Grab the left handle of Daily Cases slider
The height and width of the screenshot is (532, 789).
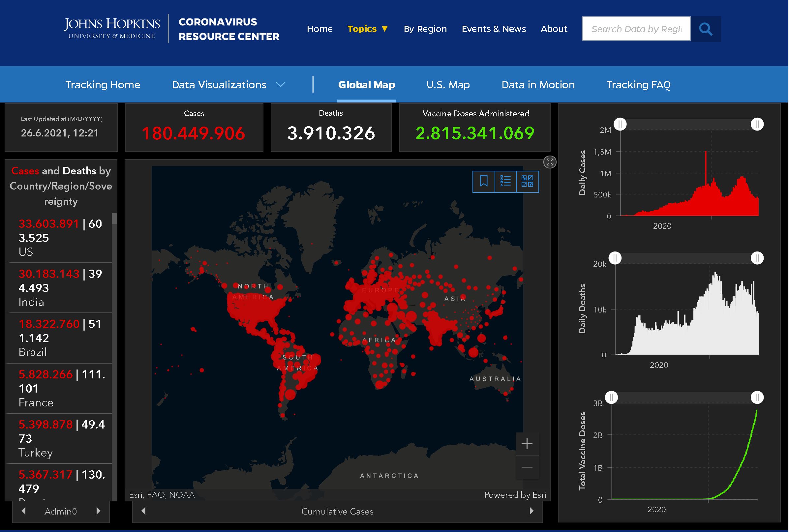pos(620,124)
